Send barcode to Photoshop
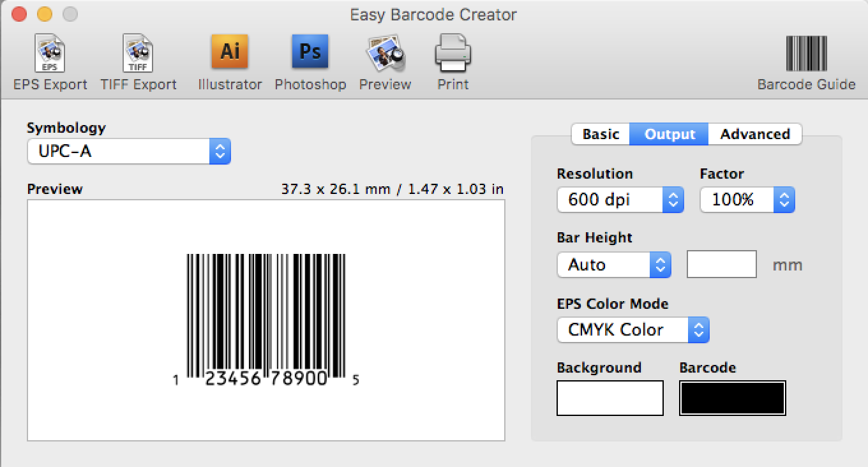The height and width of the screenshot is (467, 868). point(310,52)
